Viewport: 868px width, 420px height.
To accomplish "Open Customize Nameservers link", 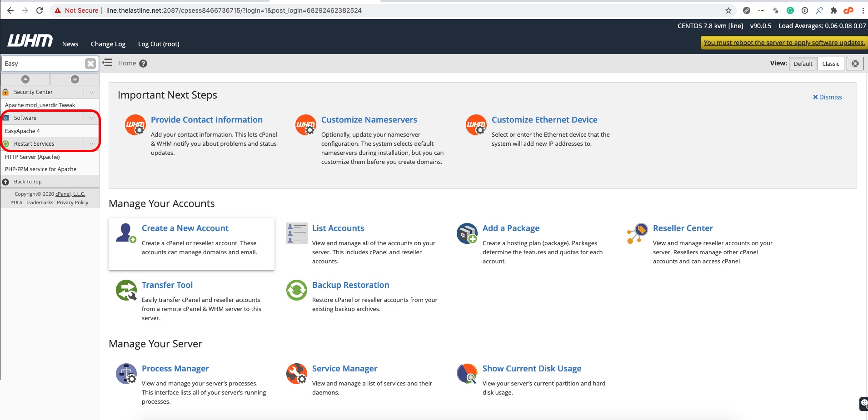I will pos(369,120).
